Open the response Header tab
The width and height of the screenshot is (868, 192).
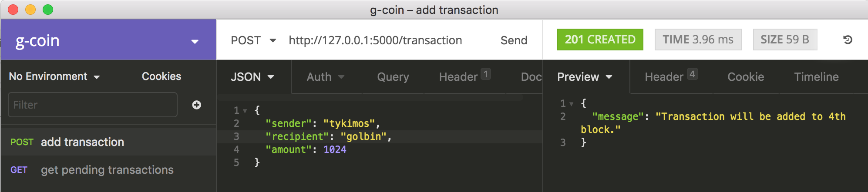tap(671, 76)
